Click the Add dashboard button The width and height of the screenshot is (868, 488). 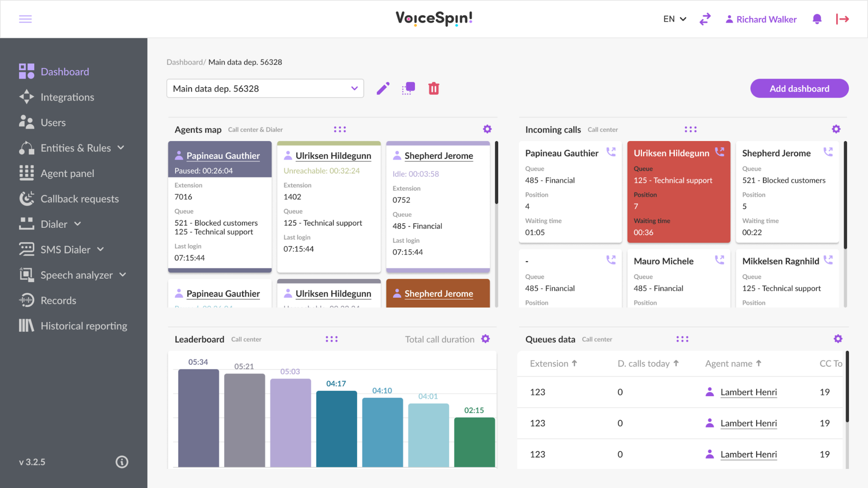[799, 89]
